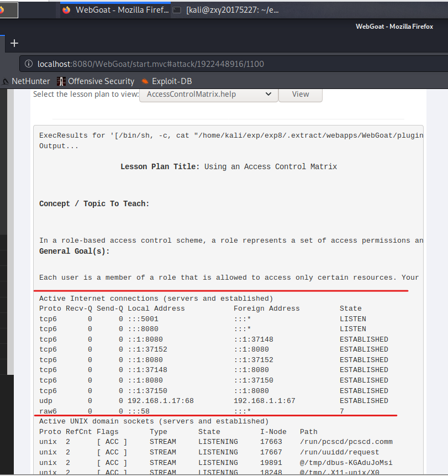Click path '/run/uuidd/request'

point(339,452)
